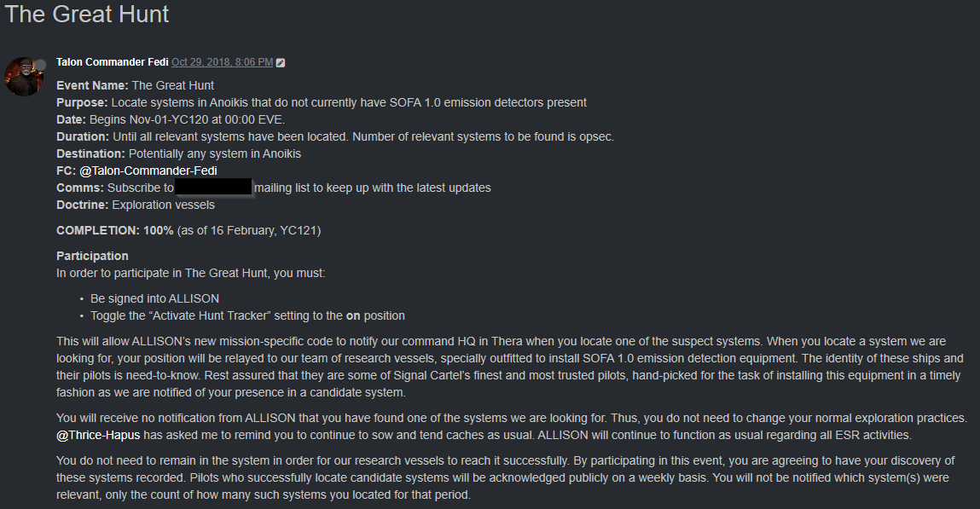Open the @Thrice-Hapus user mention

pyautogui.click(x=98, y=435)
